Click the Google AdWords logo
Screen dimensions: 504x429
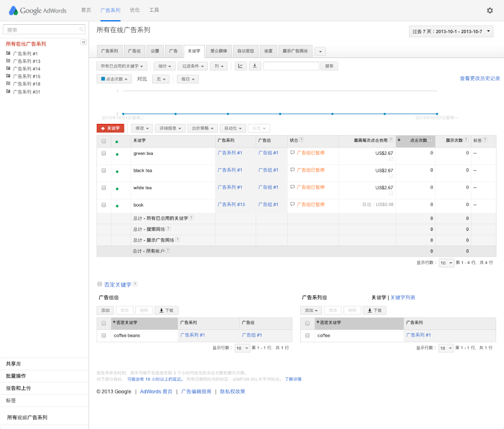pos(37,10)
